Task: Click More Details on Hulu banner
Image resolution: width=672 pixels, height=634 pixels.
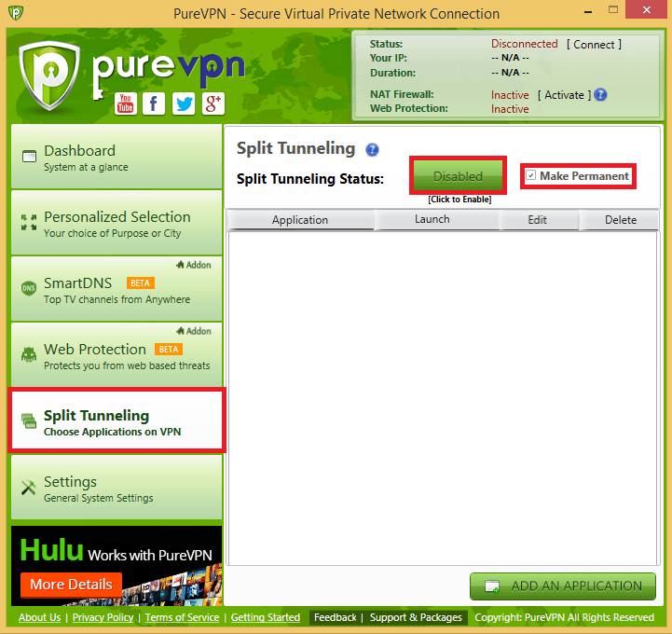Action: click(x=71, y=585)
